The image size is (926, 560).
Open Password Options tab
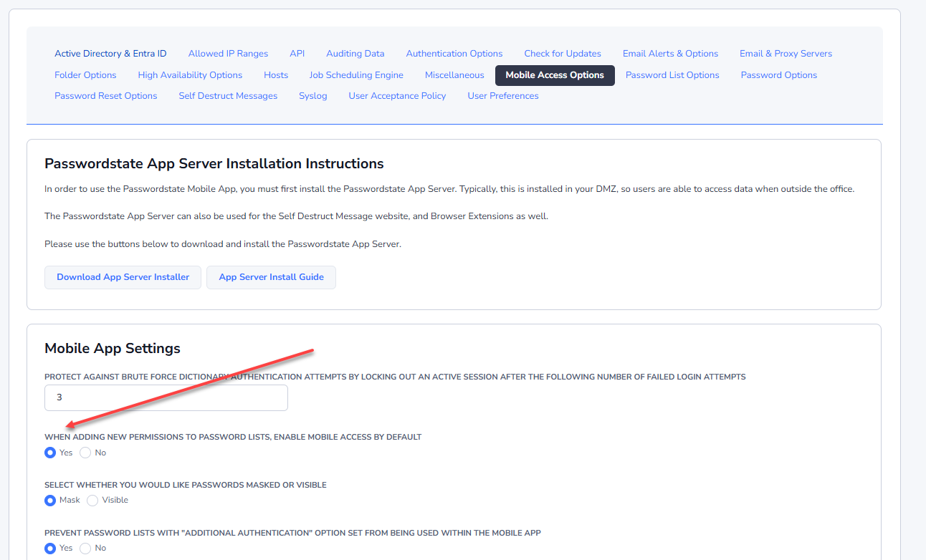click(x=779, y=75)
